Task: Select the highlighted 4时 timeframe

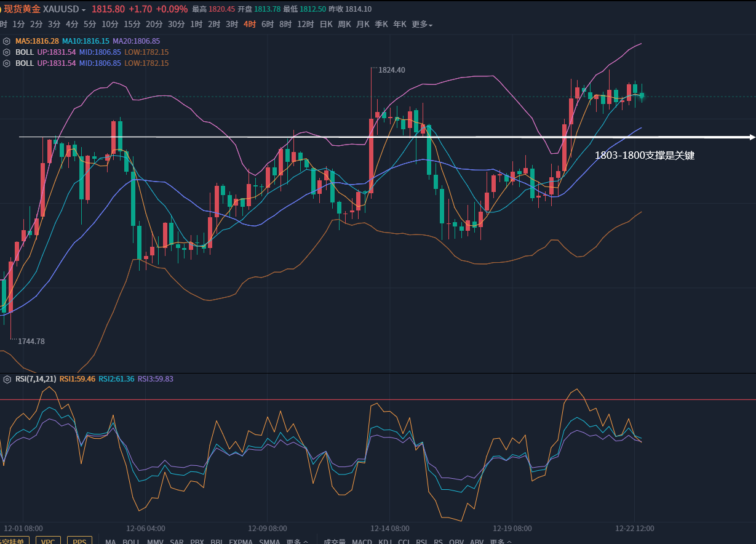Action: click(x=250, y=25)
